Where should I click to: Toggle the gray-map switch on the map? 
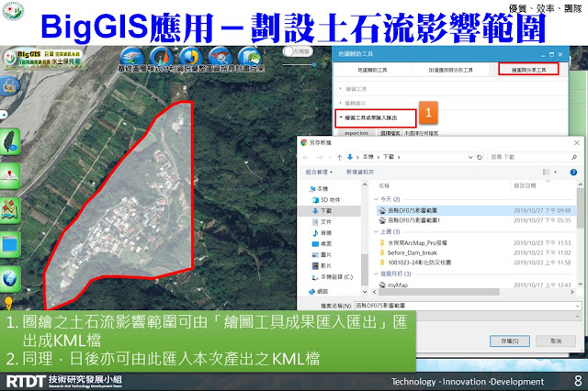[x=298, y=51]
